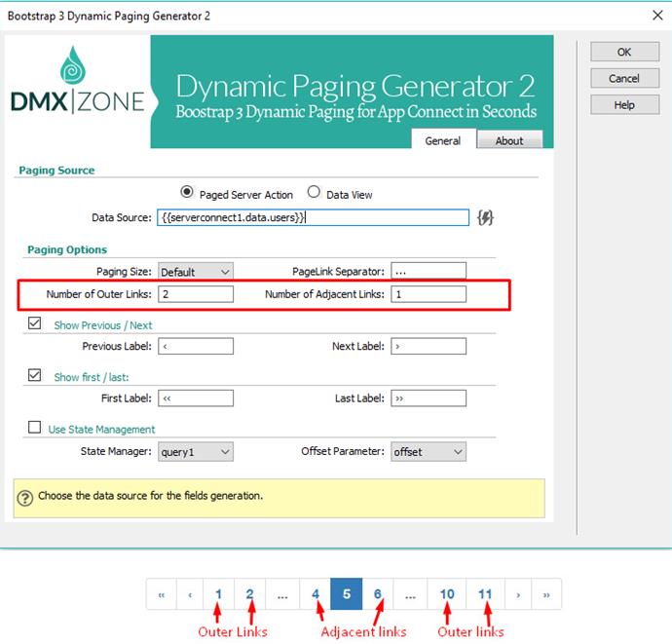Open the data binding picker lightning icon
672x644 pixels.
[x=485, y=218]
